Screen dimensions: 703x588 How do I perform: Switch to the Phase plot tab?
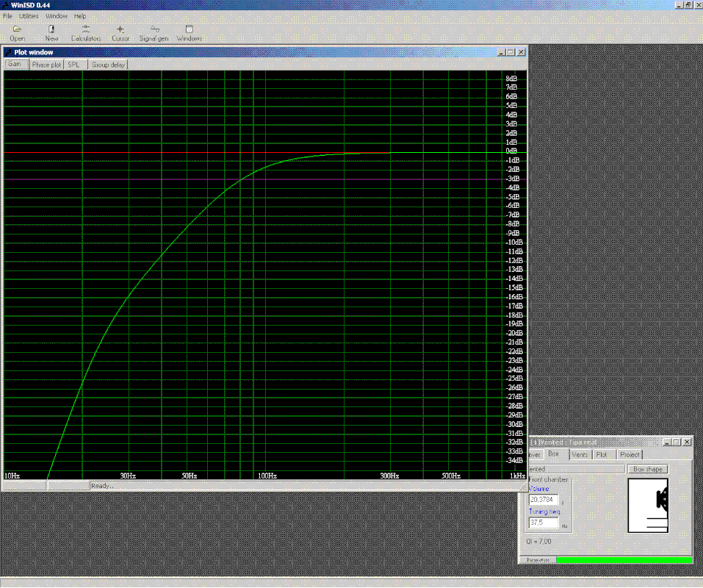tap(46, 65)
